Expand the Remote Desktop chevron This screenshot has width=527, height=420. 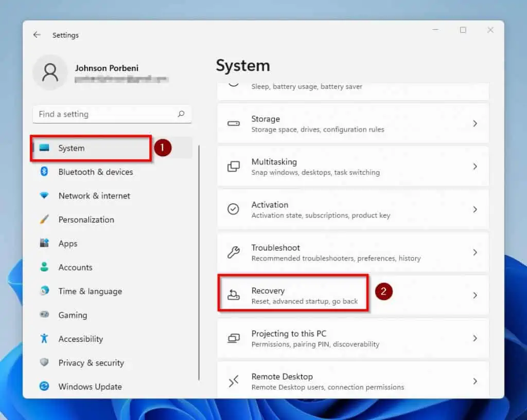[475, 381]
